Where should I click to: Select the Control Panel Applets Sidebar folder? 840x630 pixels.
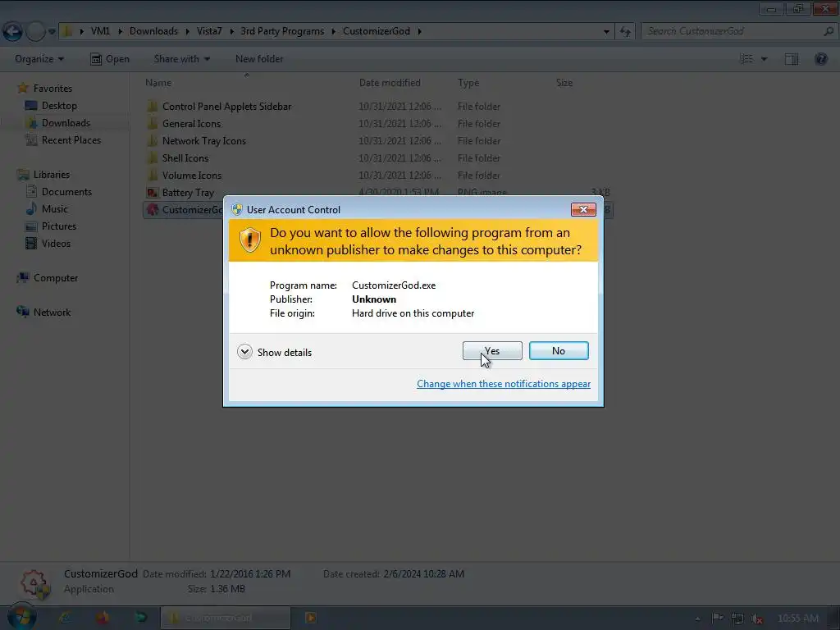tap(220, 107)
